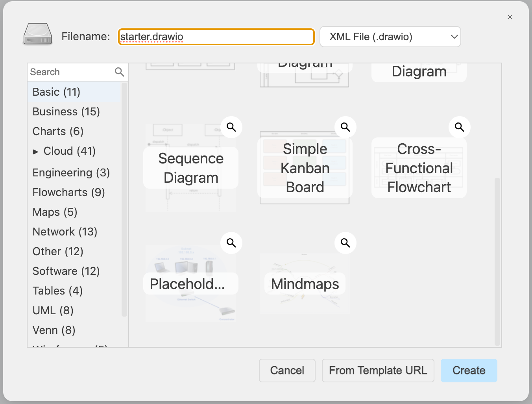Cancel the new diagram dialog
The image size is (532, 404).
pos(287,371)
